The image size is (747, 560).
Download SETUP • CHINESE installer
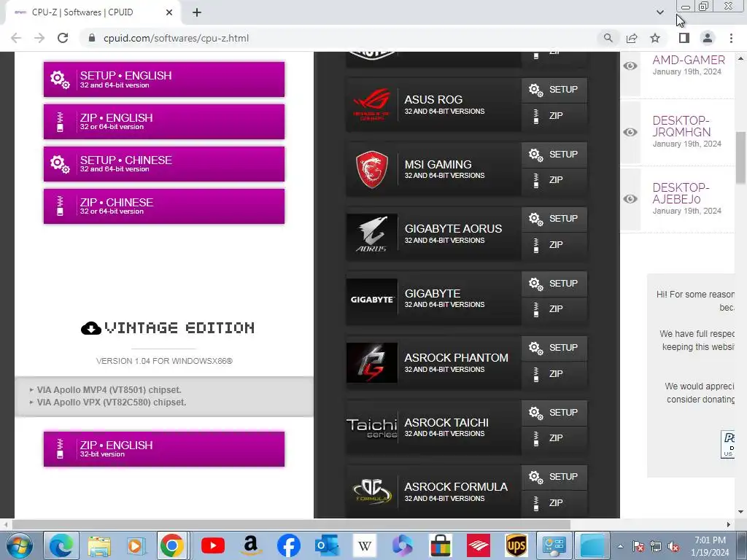[164, 164]
